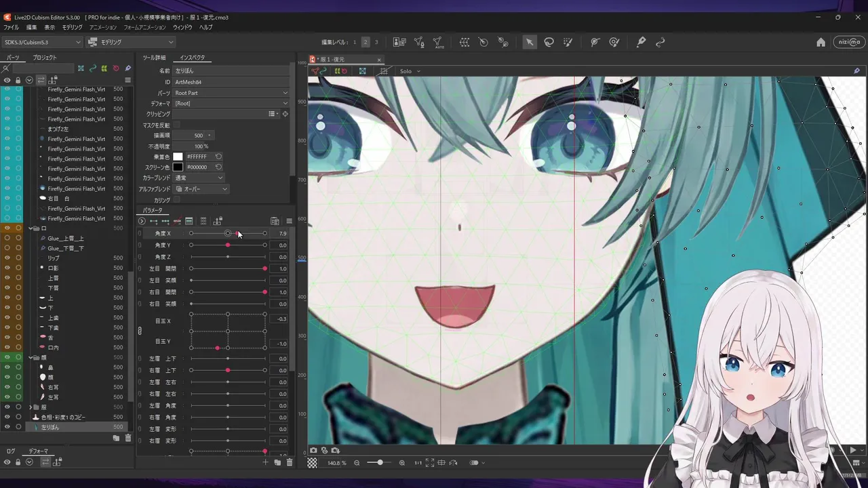This screenshot has height=488, width=868.
Task: Switch to the デフォーマ tab
Action: (38, 451)
